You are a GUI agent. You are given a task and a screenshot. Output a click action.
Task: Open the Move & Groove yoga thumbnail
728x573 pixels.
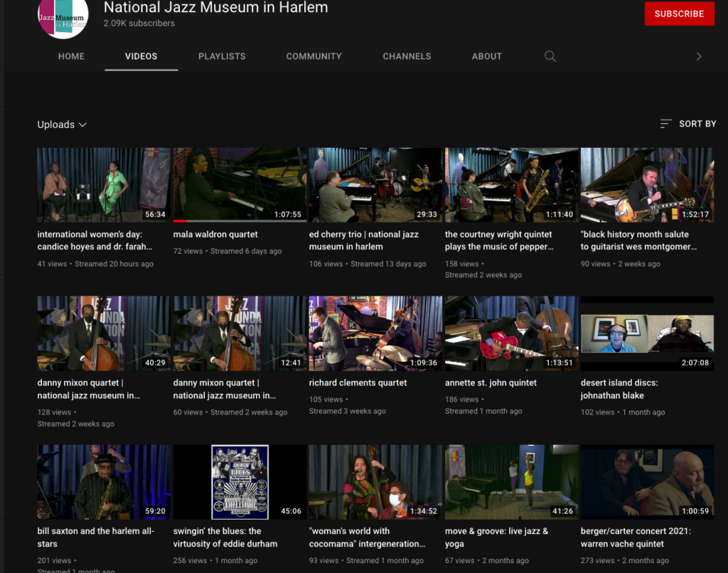[511, 481]
